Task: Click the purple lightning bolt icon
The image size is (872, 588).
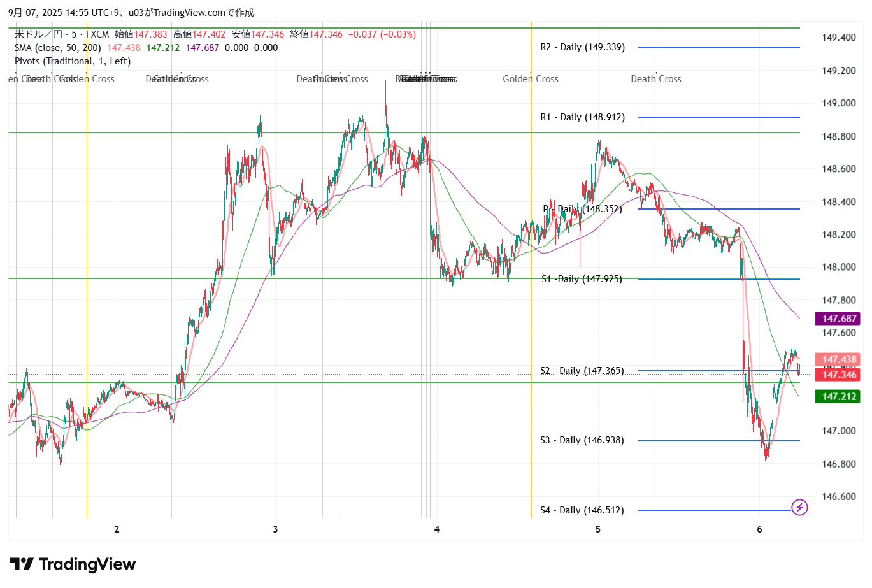Action: [x=799, y=508]
